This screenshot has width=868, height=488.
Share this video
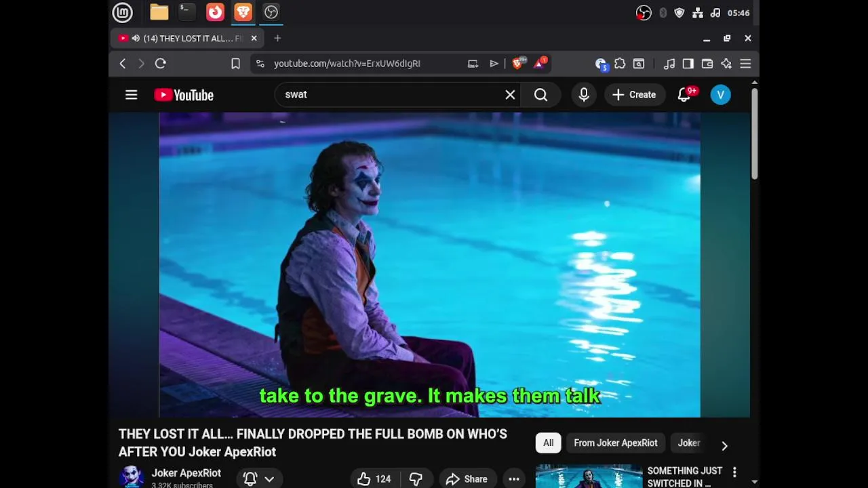pyautogui.click(x=467, y=479)
